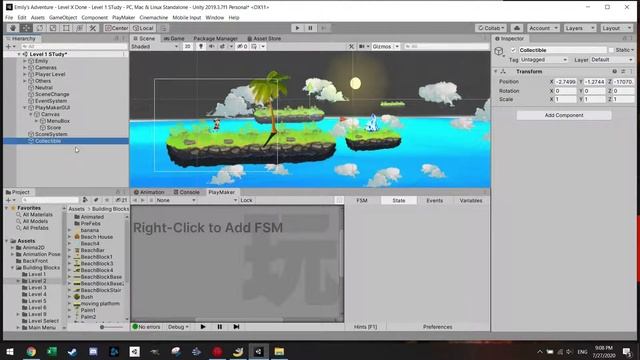This screenshot has height=360, width=640.
Task: Open PlayMaker Debug dropdown
Action: [x=178, y=327]
